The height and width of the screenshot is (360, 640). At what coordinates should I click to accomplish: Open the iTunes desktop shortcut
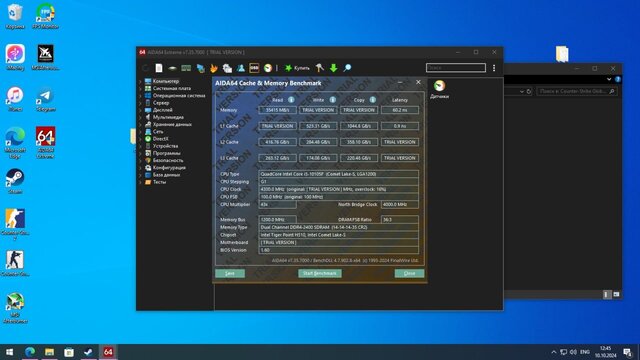coord(15,99)
